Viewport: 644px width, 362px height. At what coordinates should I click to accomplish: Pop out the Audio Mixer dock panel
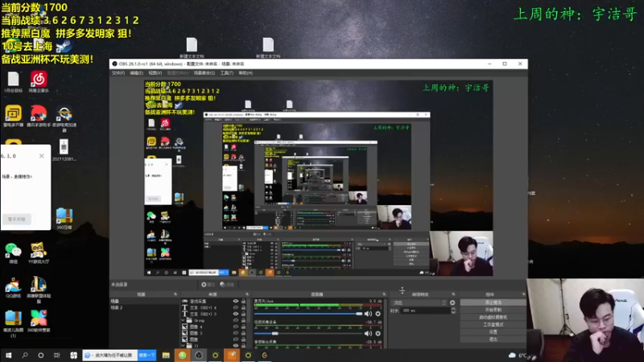[x=384, y=294]
